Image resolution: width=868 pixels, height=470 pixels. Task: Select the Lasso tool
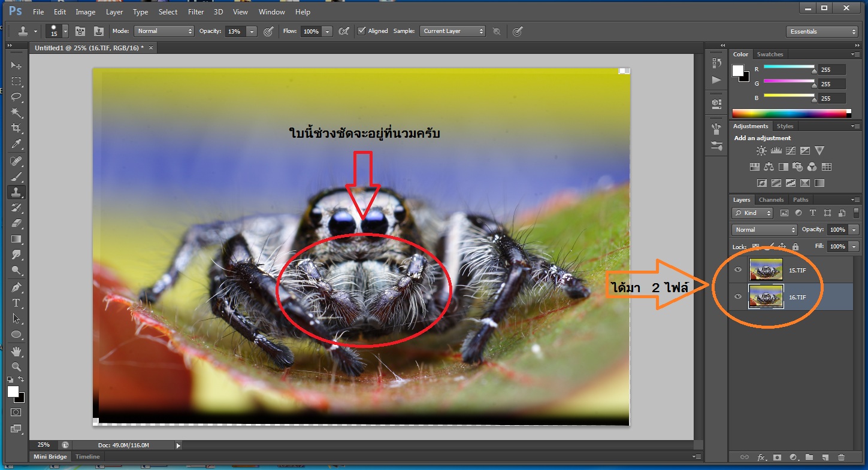point(17,97)
